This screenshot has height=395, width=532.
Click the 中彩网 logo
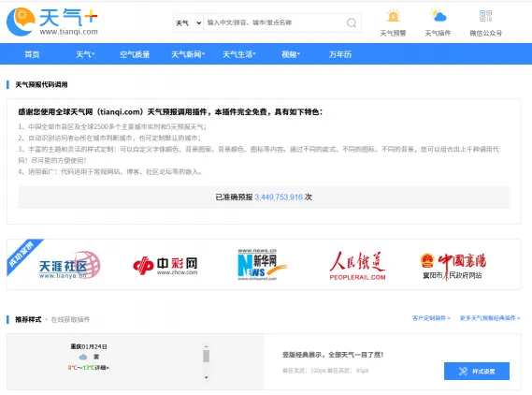tap(165, 266)
